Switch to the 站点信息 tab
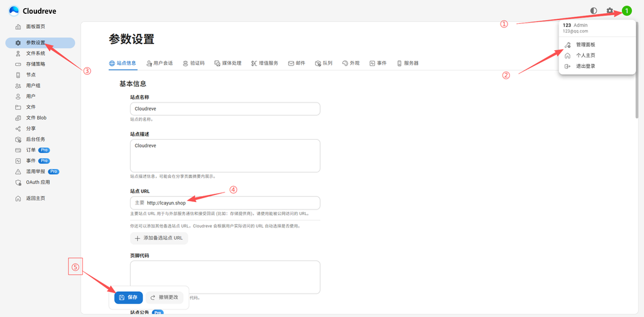644x317 pixels. coord(123,64)
